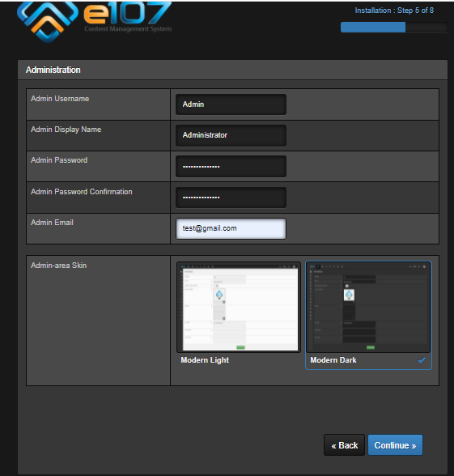Click the Administration panel heading

53,70
